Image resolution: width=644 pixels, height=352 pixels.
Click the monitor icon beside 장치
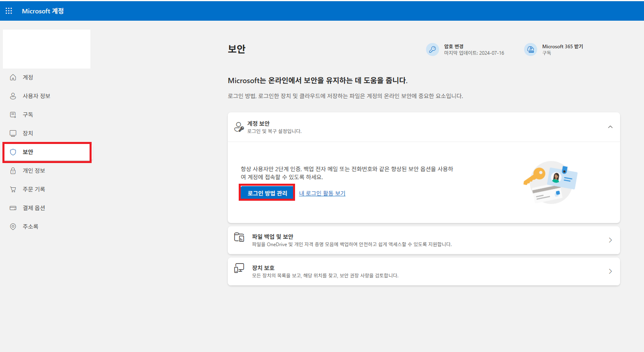point(13,133)
